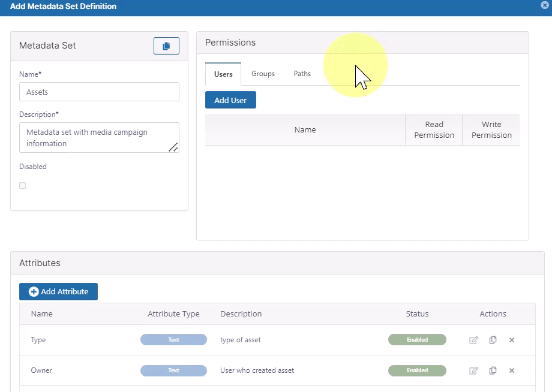
Task: Close the Add Metadata Set dialog
Action: tap(545, 6)
